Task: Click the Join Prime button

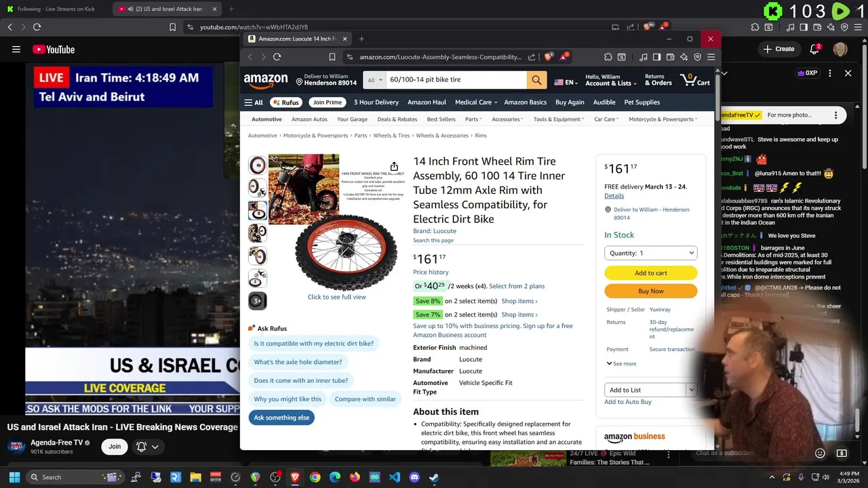Action: (327, 102)
